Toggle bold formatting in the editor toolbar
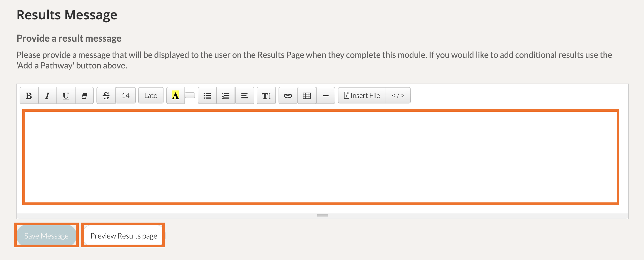The image size is (644, 260). [x=29, y=96]
